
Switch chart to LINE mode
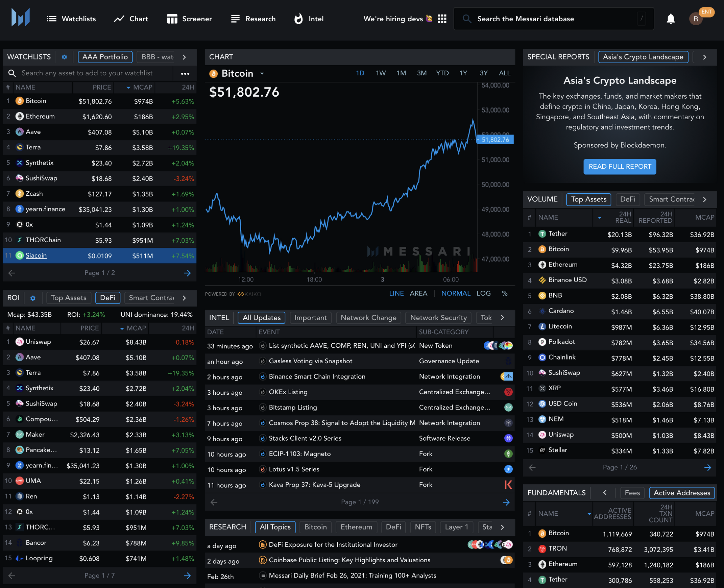[x=396, y=293]
